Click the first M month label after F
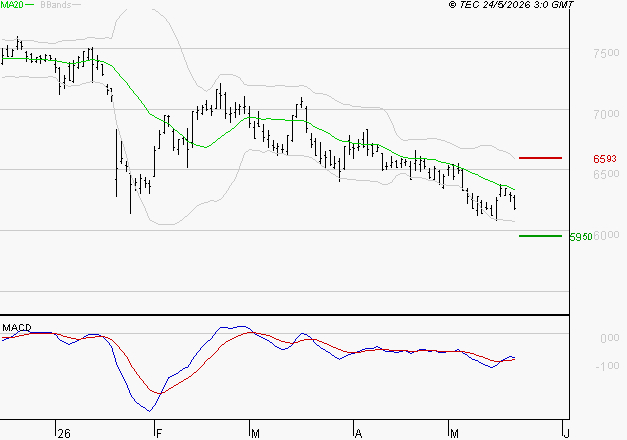 255,434
